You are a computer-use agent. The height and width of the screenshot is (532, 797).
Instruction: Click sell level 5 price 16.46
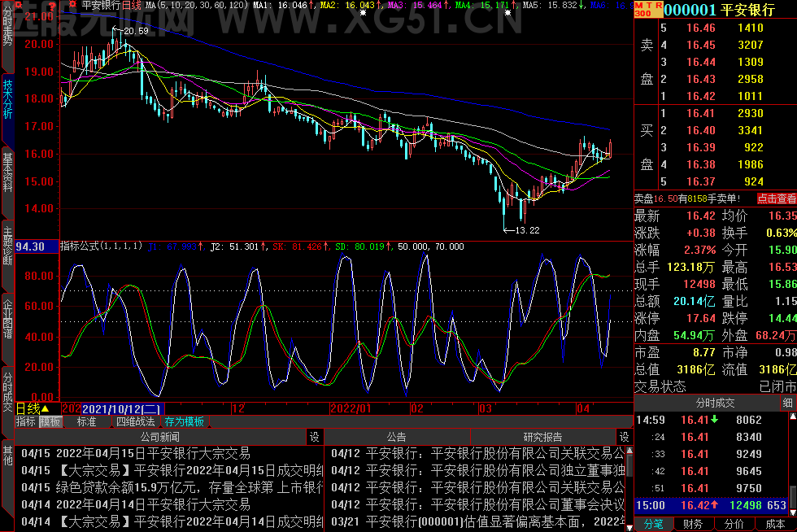coord(700,28)
